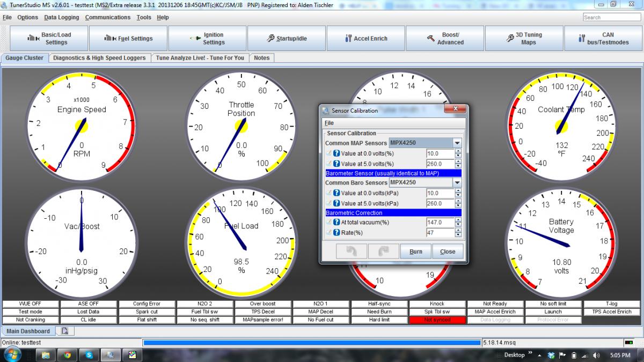Image resolution: width=644 pixels, height=362 pixels.
Task: Decrease the Rate(%) value with down arrow
Action: (x=458, y=235)
